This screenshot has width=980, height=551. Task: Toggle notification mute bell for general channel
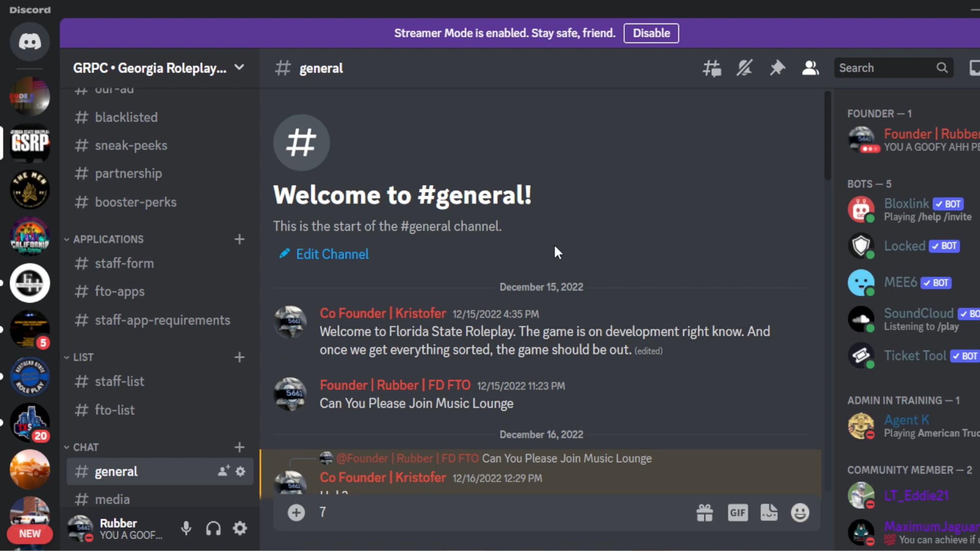coord(744,68)
